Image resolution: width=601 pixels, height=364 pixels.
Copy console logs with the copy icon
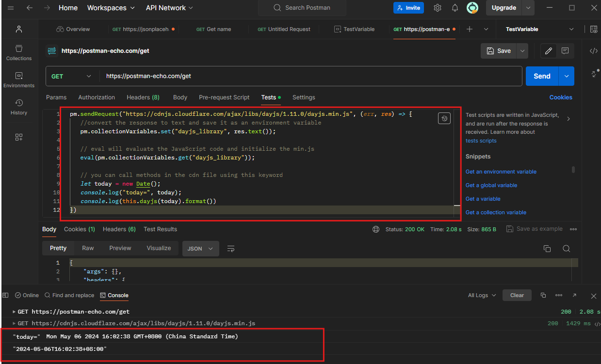coord(543,295)
